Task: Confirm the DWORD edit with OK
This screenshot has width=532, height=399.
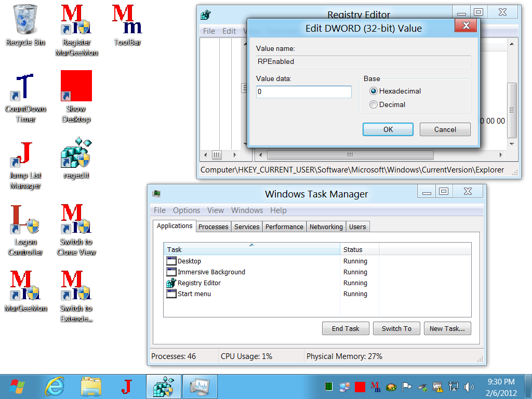Action: tap(388, 129)
